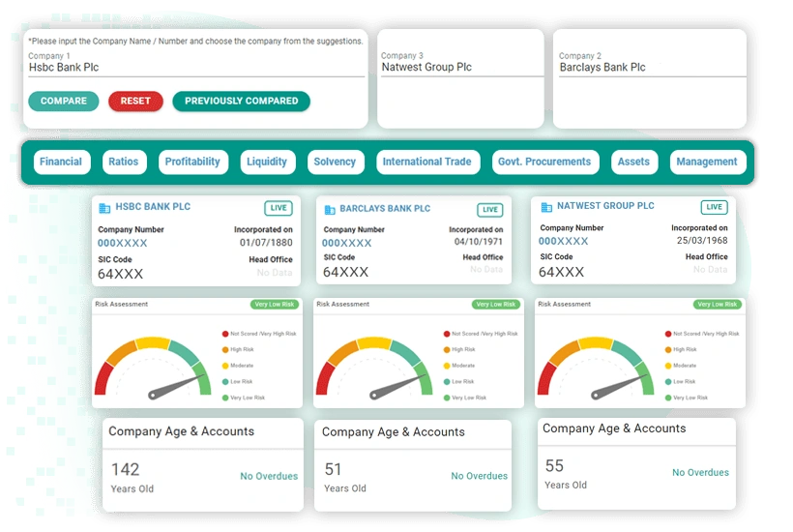Click the red RESET button

tap(135, 102)
